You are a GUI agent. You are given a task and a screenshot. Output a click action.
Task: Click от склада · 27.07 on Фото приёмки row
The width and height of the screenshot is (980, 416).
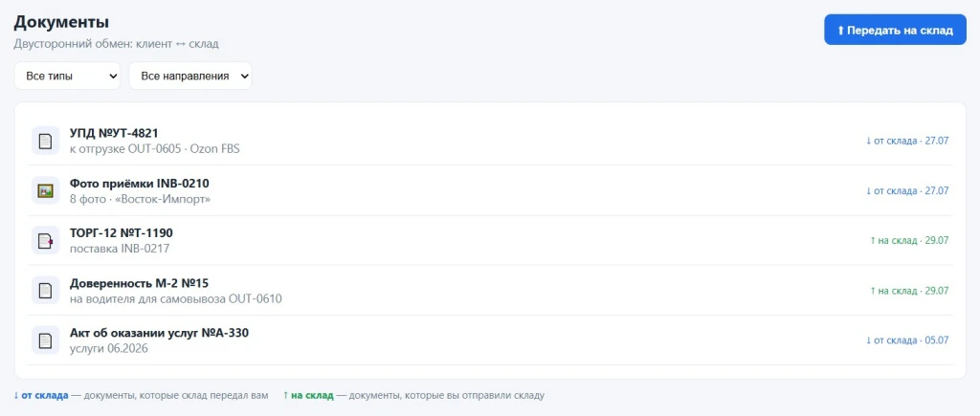click(x=907, y=190)
